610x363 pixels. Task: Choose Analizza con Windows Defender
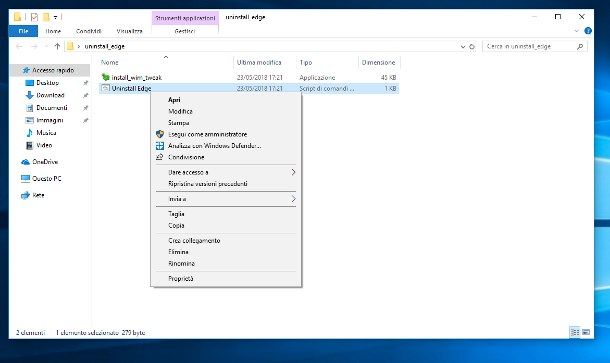(214, 146)
